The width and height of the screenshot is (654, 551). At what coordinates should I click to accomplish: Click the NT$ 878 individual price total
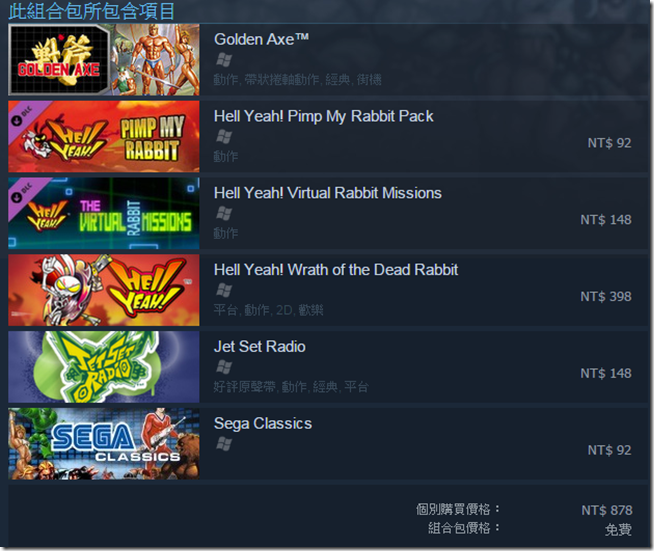(x=606, y=510)
